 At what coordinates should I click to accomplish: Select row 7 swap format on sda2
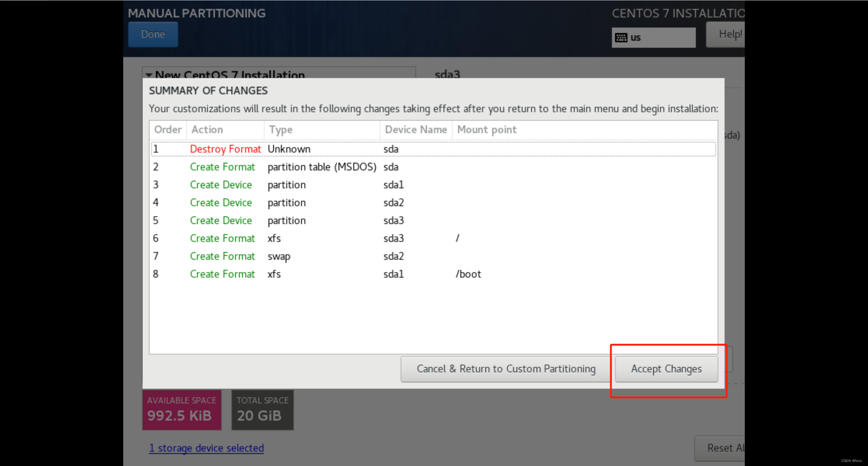point(433,256)
